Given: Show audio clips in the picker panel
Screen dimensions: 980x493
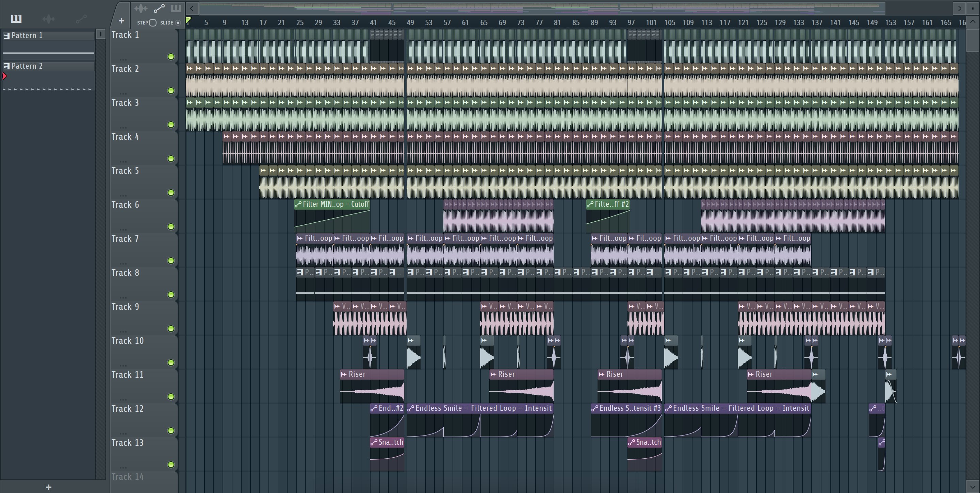Looking at the screenshot, I should click(x=49, y=19).
